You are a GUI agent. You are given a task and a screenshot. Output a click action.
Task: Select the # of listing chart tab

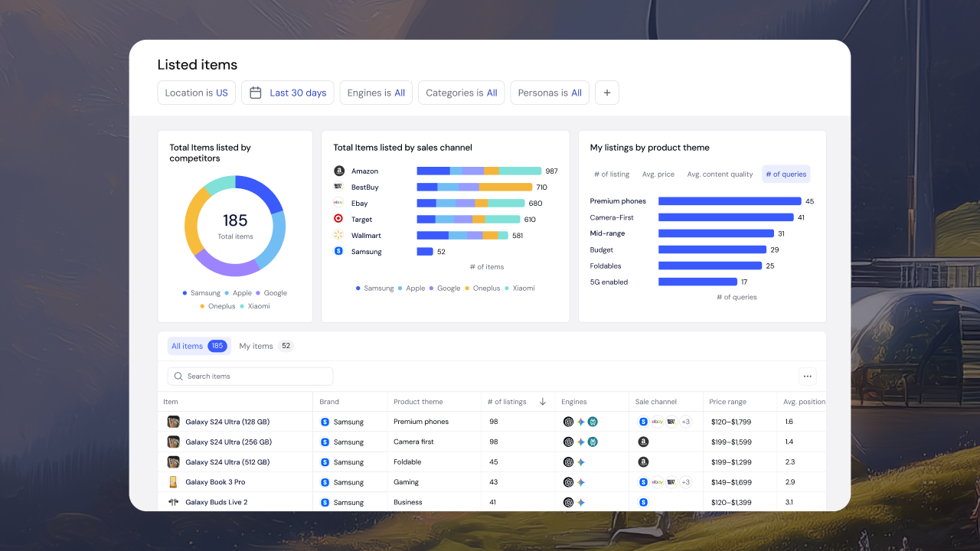(612, 174)
